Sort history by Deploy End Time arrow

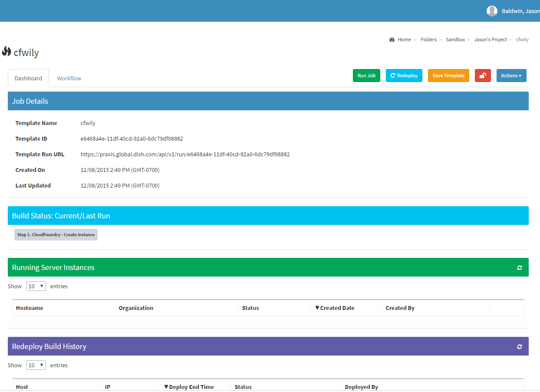pyautogui.click(x=166, y=387)
